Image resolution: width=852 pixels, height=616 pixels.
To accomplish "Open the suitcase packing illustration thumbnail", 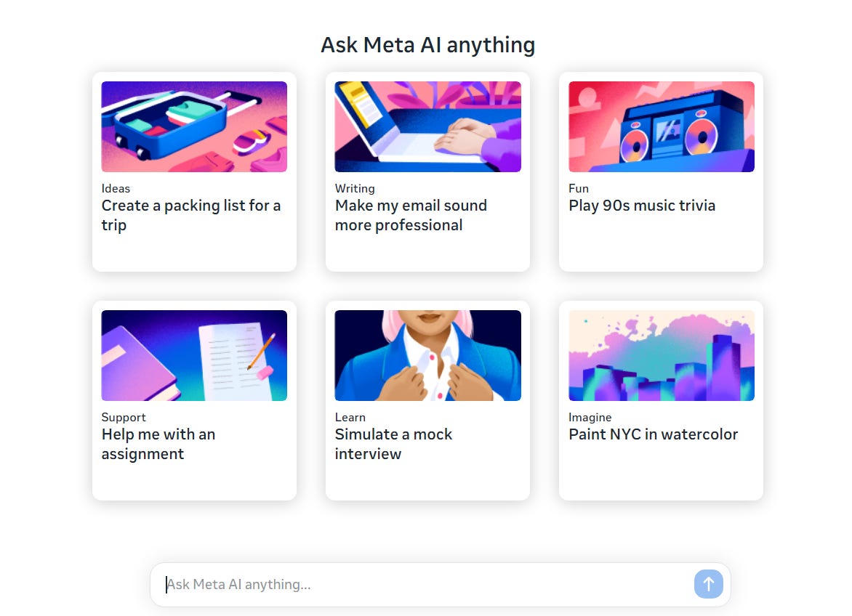I will coord(194,126).
